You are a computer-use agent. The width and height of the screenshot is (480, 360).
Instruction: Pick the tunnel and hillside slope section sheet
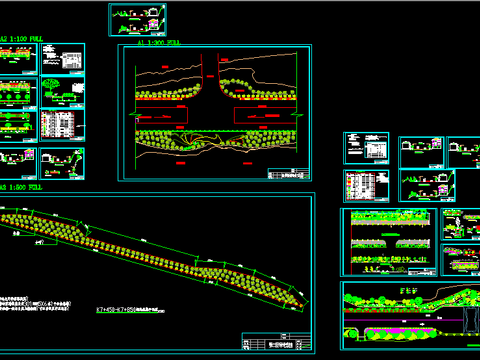click(62, 164)
